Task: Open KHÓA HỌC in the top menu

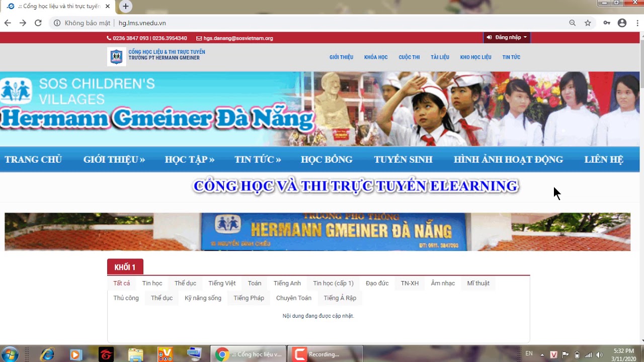Action: (x=376, y=57)
